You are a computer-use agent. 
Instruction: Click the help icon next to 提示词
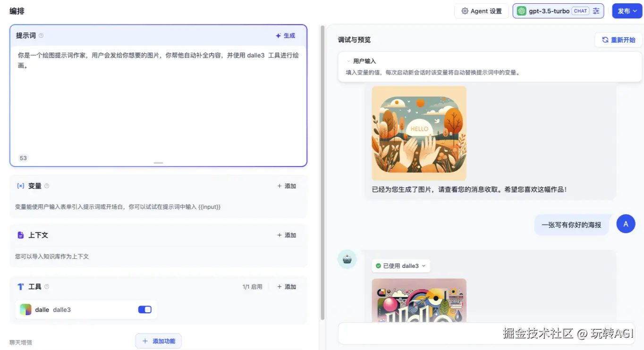coord(41,36)
